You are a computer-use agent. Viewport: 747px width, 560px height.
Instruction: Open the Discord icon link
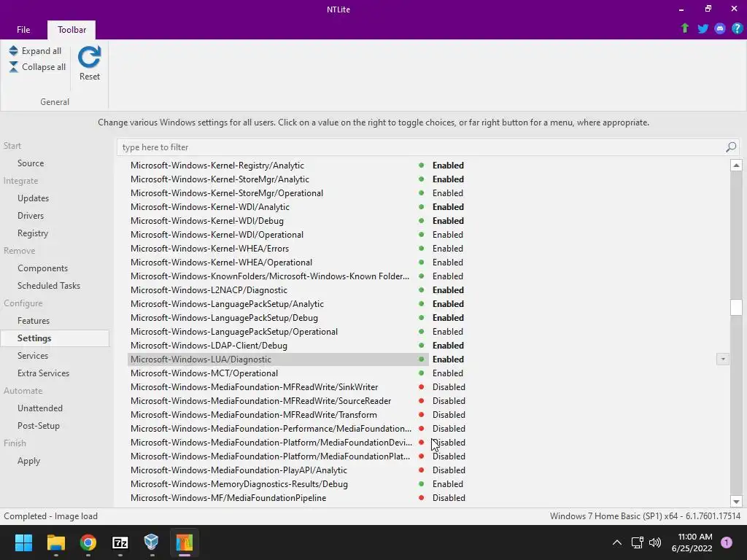click(720, 28)
